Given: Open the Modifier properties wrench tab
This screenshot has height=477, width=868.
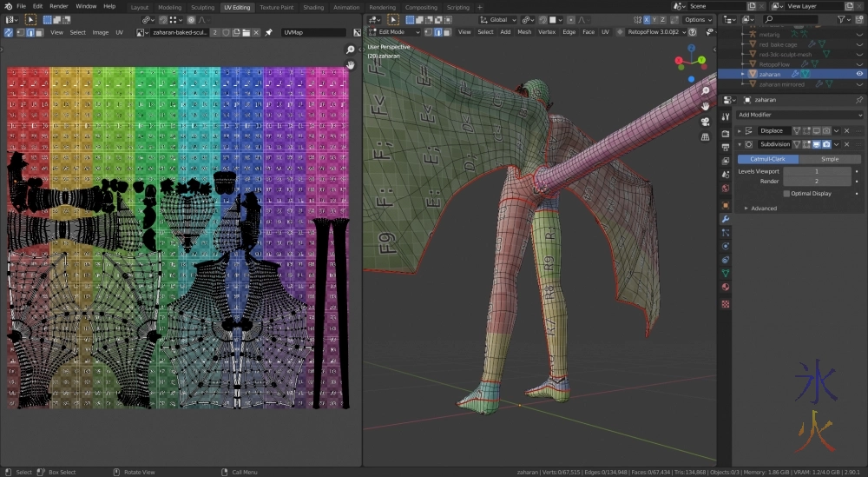Looking at the screenshot, I should coord(725,219).
